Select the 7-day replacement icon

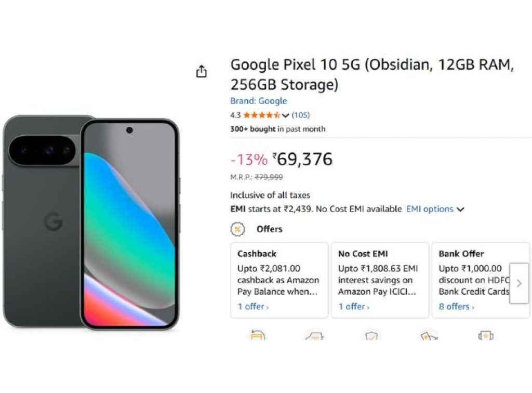[258, 335]
